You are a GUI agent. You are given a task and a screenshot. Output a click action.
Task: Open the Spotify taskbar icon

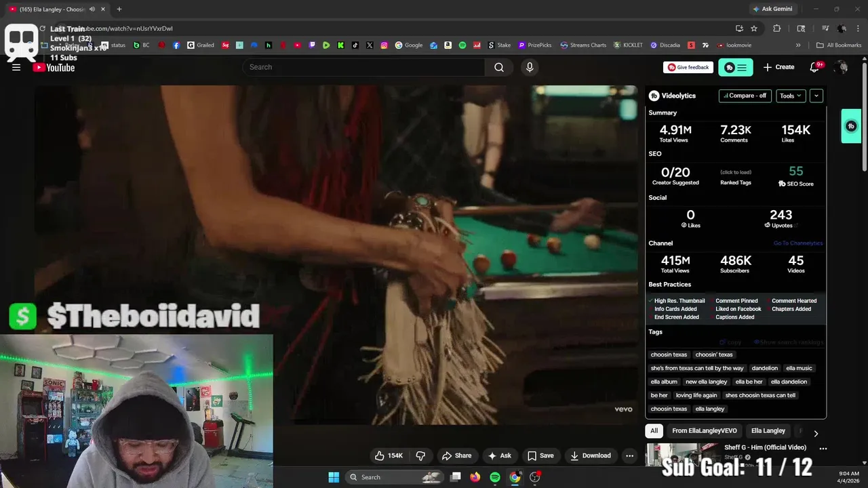495,477
